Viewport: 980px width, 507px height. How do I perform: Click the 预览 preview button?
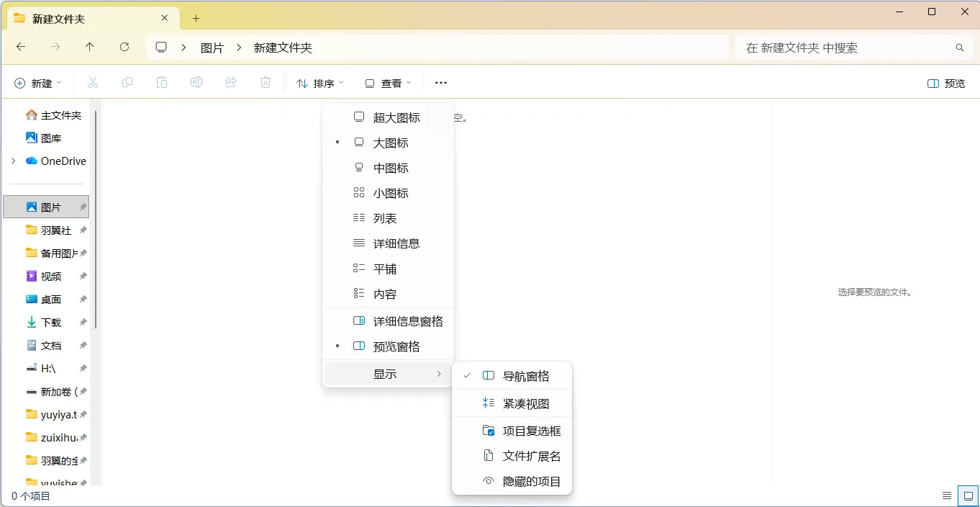click(946, 84)
